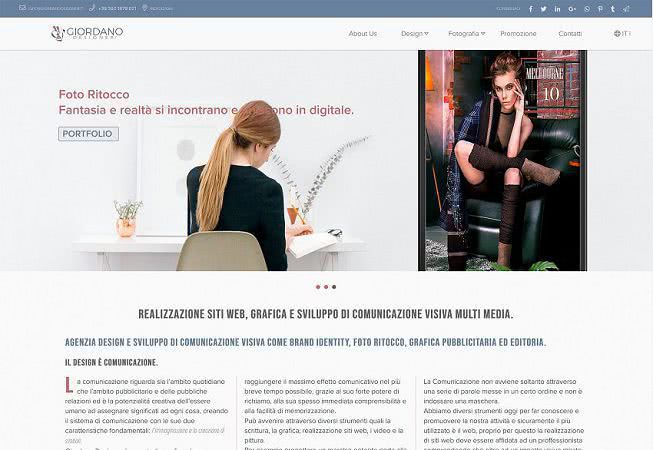
Task: Select the second slider dot
Action: (x=326, y=287)
